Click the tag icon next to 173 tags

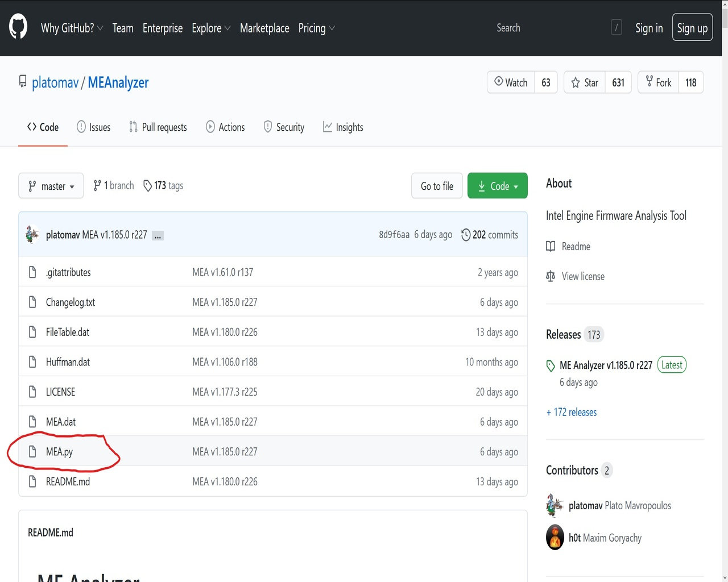(x=147, y=186)
